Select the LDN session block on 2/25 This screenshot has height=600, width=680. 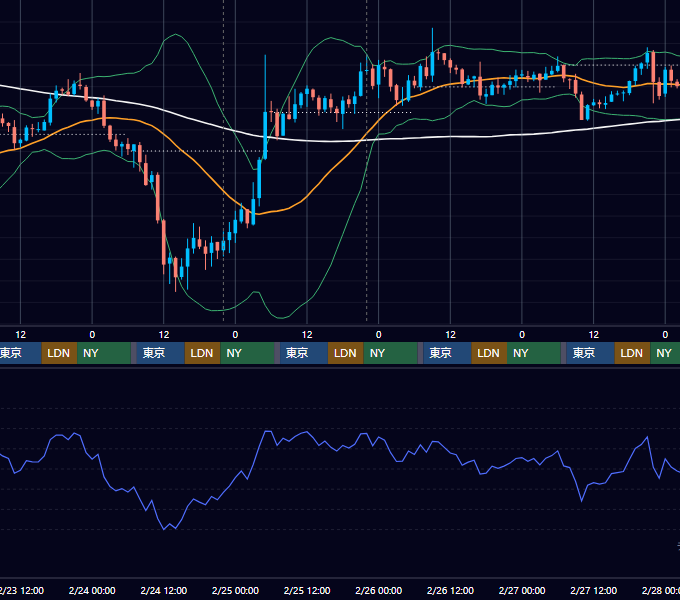[x=346, y=353]
